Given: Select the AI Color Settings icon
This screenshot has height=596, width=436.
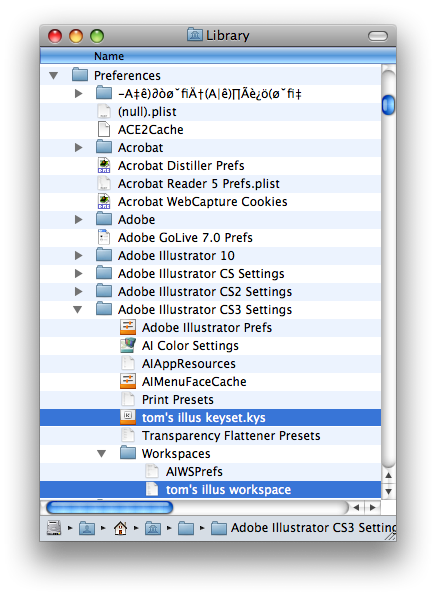Looking at the screenshot, I should click(128, 345).
